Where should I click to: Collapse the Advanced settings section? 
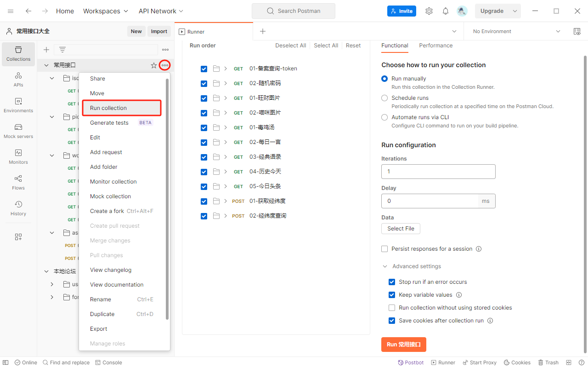(385, 266)
